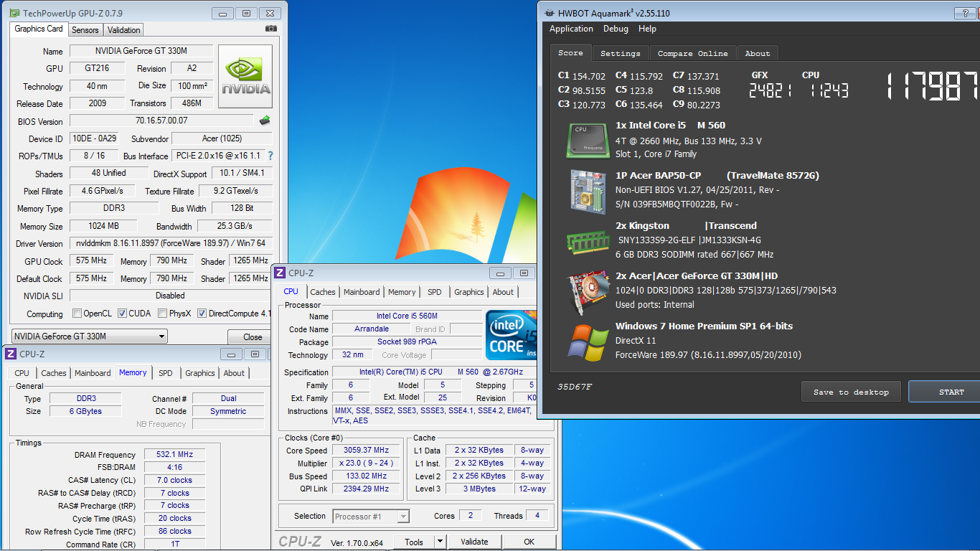Open the Graphics tab in front CPU-Z
This screenshot has height=551, width=980.
(469, 292)
